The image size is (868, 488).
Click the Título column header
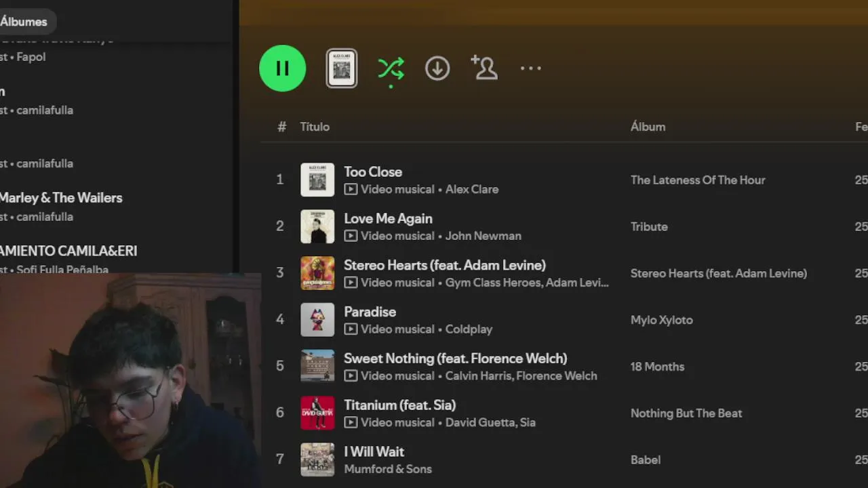[315, 127]
